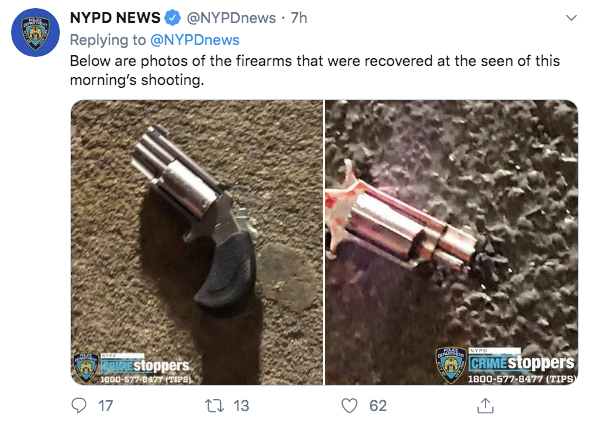This screenshot has height=422, width=591.
Task: Click the blue verified badge
Action: [x=173, y=18]
